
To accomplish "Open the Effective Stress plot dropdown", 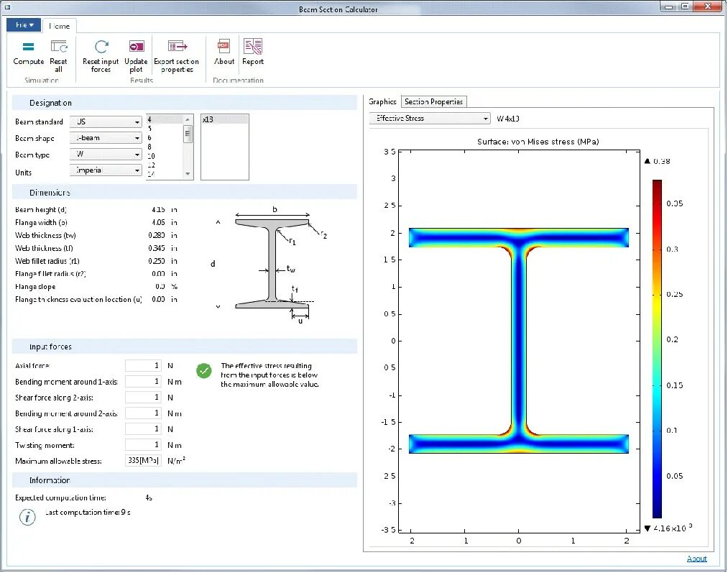I will (x=430, y=119).
